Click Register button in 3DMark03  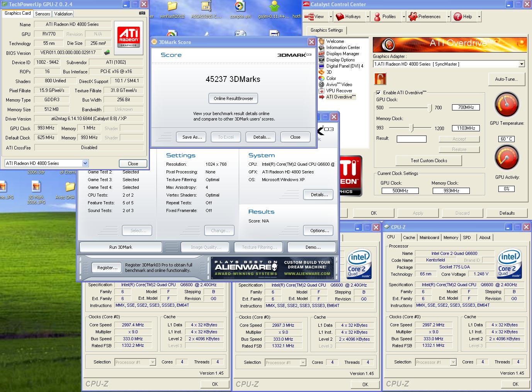(x=107, y=267)
